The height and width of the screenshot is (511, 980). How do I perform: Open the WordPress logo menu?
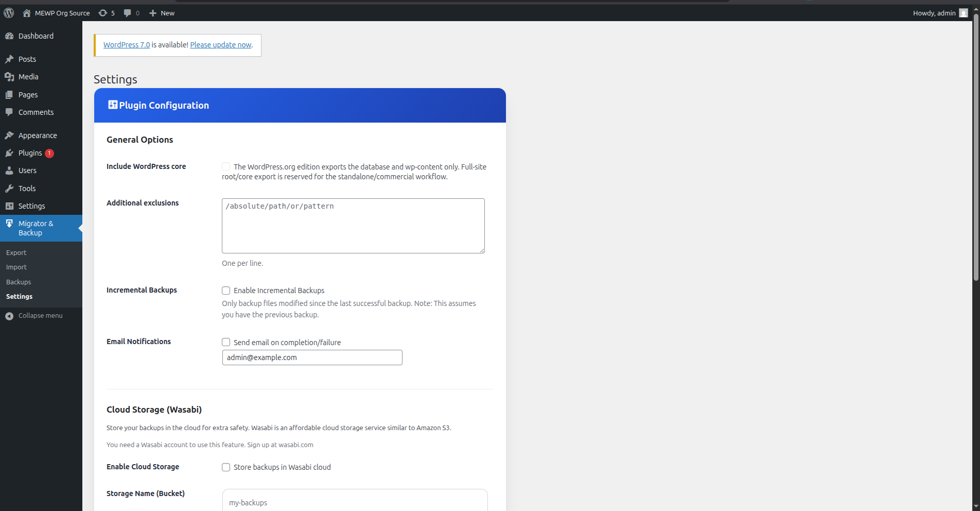pyautogui.click(x=9, y=13)
